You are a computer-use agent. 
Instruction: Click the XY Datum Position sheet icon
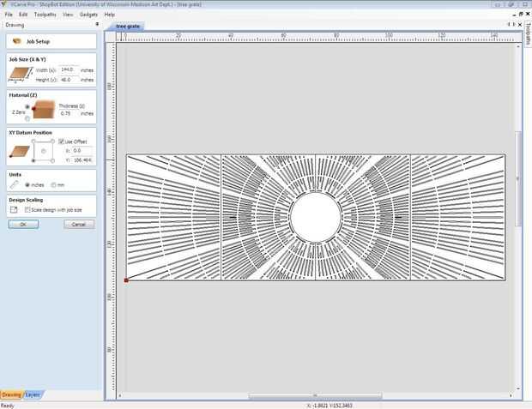[19, 151]
